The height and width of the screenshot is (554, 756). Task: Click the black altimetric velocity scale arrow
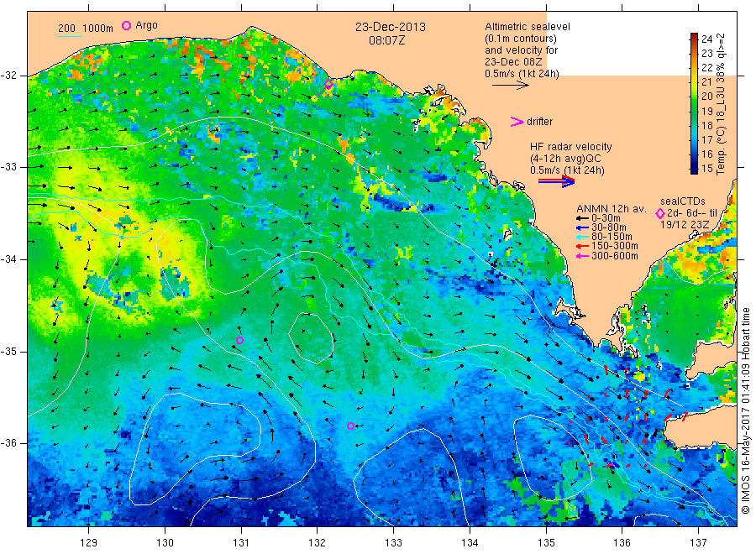click(511, 86)
